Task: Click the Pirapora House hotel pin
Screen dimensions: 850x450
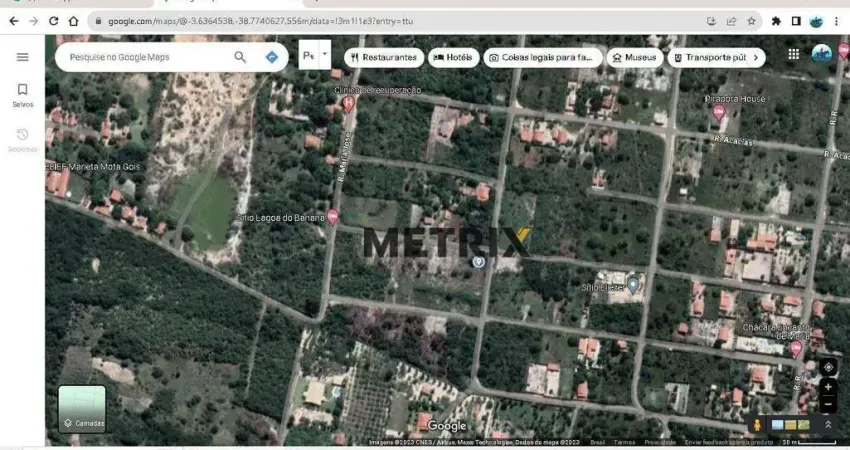Action: (x=719, y=112)
